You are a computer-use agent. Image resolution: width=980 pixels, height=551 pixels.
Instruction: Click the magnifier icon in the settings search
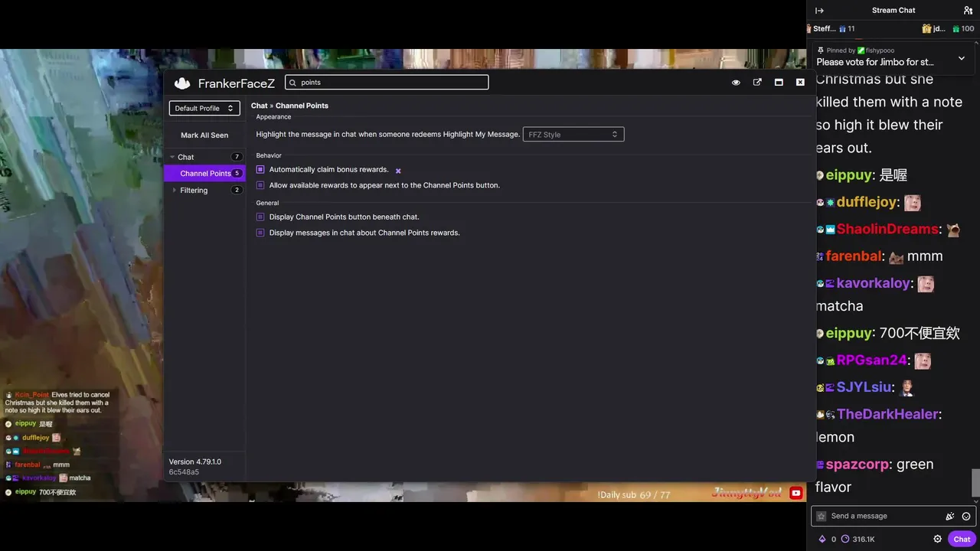coord(293,83)
